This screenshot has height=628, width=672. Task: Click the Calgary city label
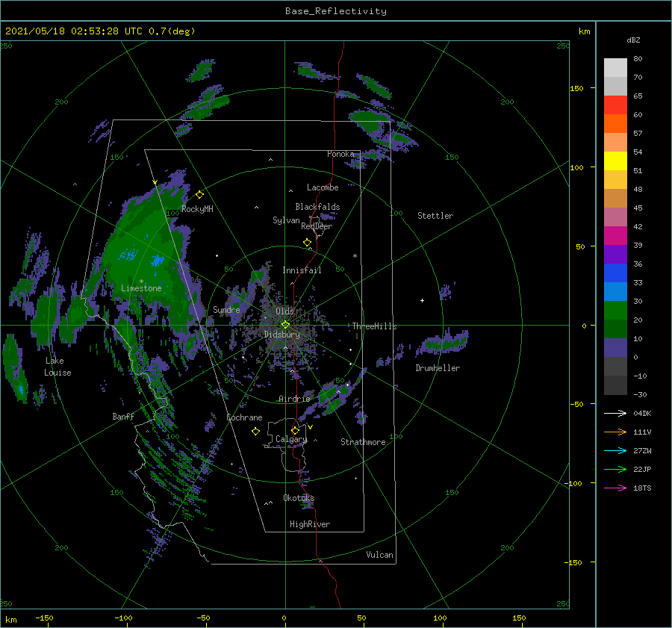291,439
